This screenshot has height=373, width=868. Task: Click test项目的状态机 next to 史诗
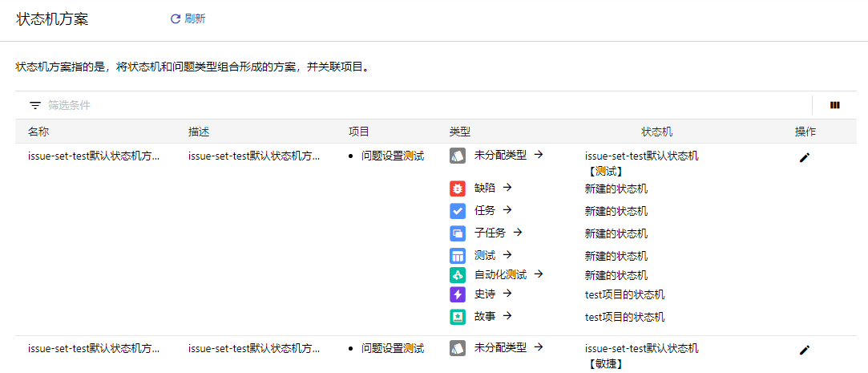tap(625, 294)
